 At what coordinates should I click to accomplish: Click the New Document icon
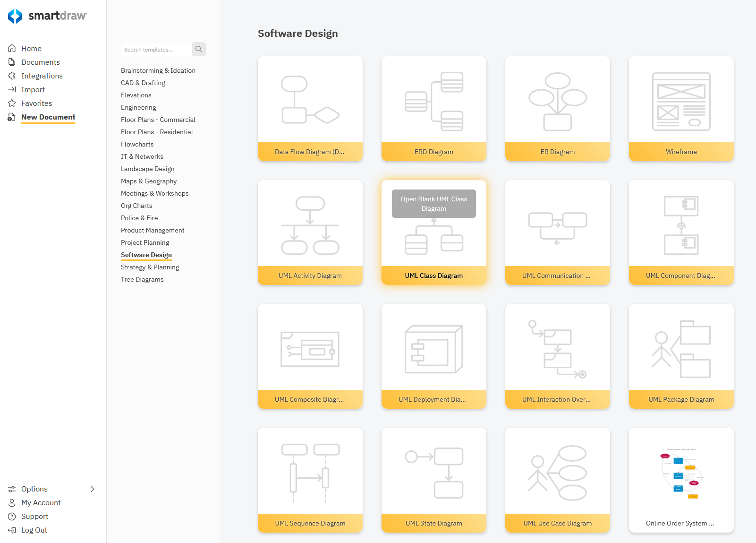tap(12, 117)
